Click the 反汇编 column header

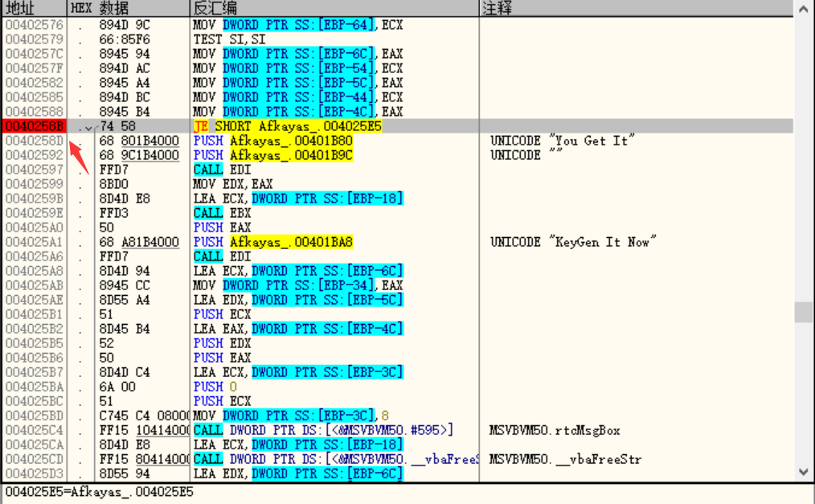[334, 8]
